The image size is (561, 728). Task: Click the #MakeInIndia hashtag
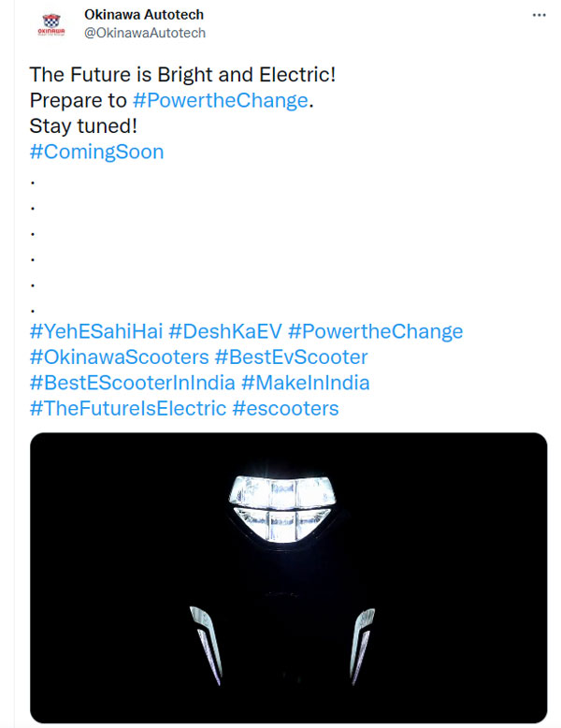[305, 383]
